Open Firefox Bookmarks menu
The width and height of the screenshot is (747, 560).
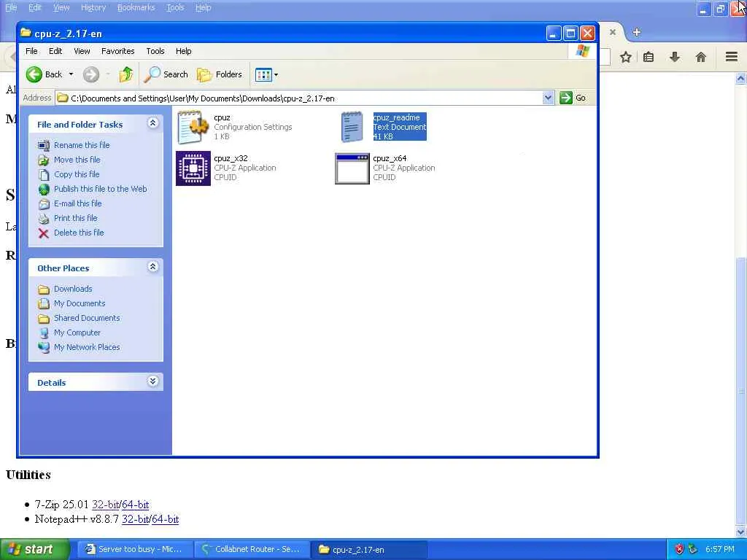tap(136, 7)
